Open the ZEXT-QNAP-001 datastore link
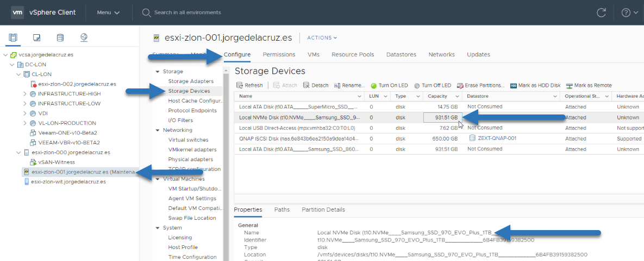The image size is (644, 261). (497, 138)
